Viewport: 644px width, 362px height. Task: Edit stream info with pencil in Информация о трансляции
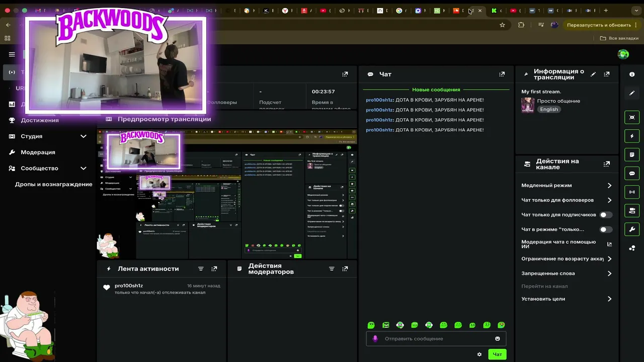click(593, 74)
